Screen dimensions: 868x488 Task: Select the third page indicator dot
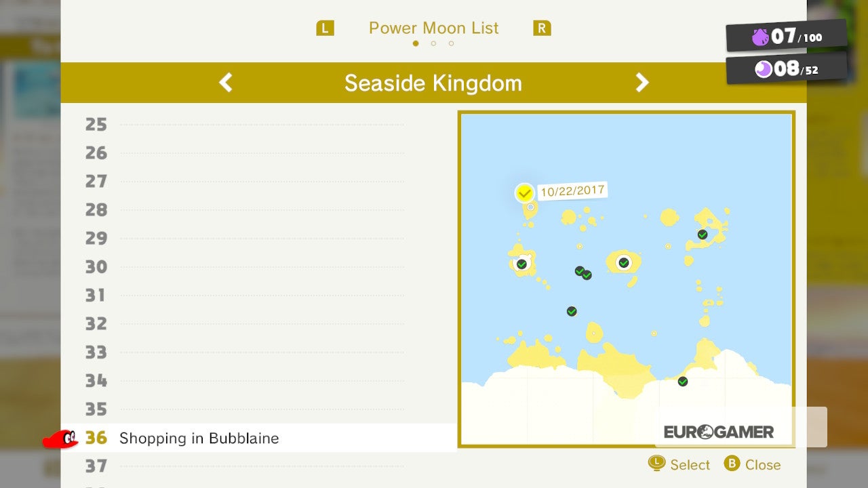[451, 43]
